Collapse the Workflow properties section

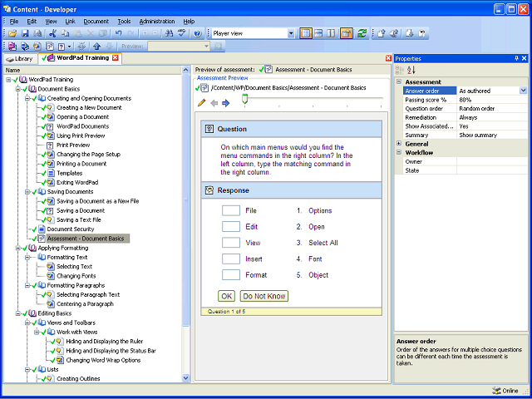(x=399, y=152)
